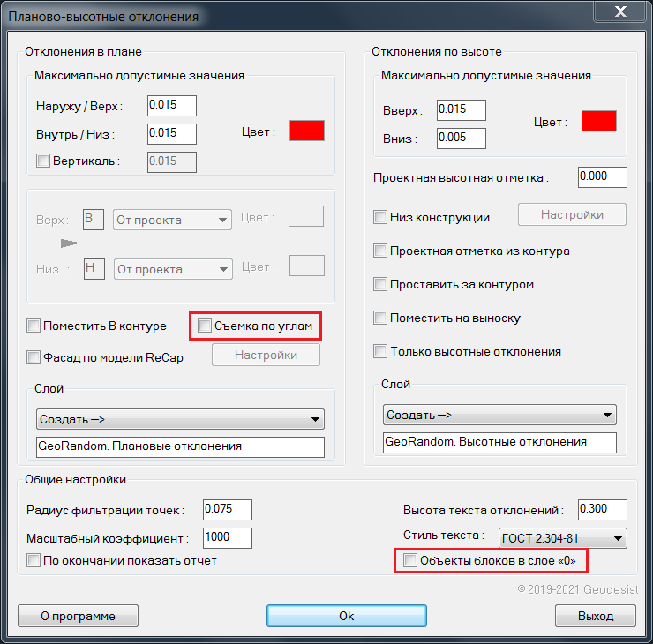The width and height of the screenshot is (653, 644).
Task: Click the Наружу / Верх value field
Action: [171, 106]
